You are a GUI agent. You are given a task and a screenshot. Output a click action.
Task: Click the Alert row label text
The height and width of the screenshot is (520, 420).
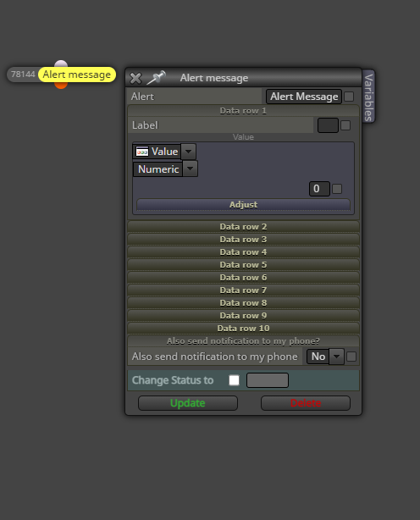(x=142, y=97)
